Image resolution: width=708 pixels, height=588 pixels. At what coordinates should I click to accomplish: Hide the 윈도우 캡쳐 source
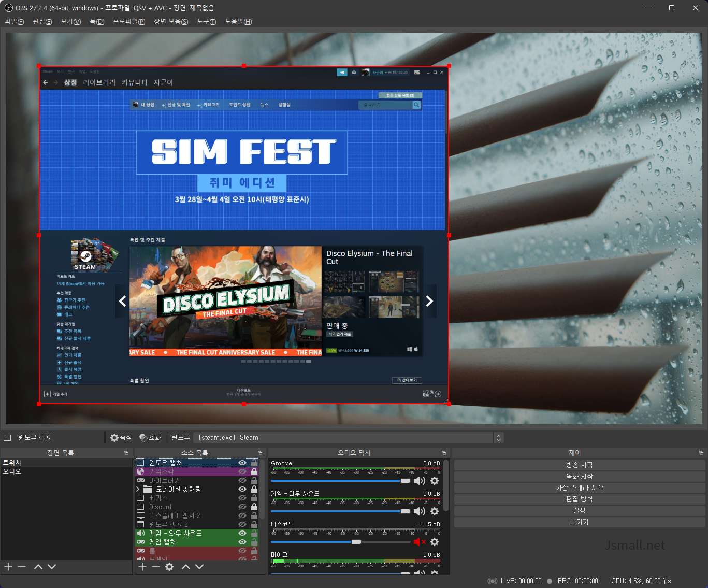(x=242, y=463)
